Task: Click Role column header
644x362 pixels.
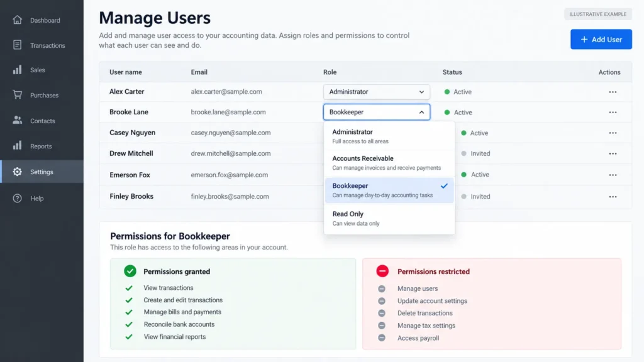Action: [x=330, y=72]
